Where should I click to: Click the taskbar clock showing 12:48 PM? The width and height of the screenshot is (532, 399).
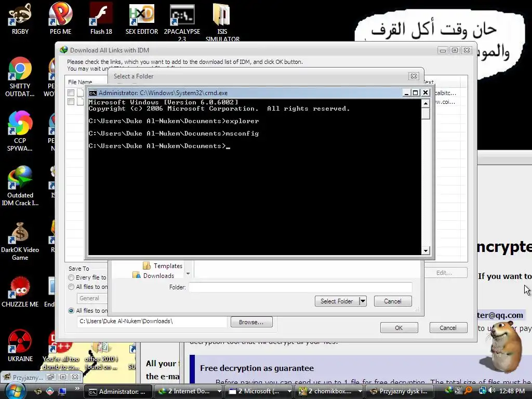click(x=512, y=391)
